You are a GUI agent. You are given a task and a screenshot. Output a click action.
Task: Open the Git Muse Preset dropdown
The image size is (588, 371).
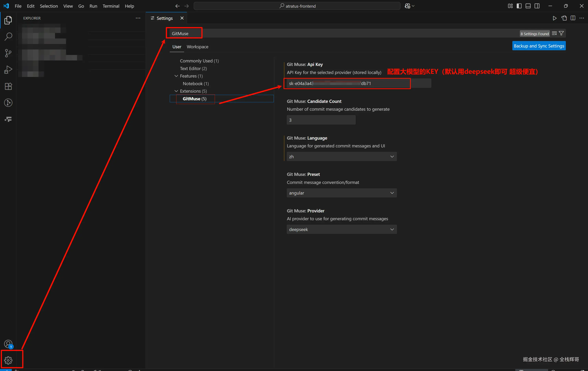click(341, 193)
